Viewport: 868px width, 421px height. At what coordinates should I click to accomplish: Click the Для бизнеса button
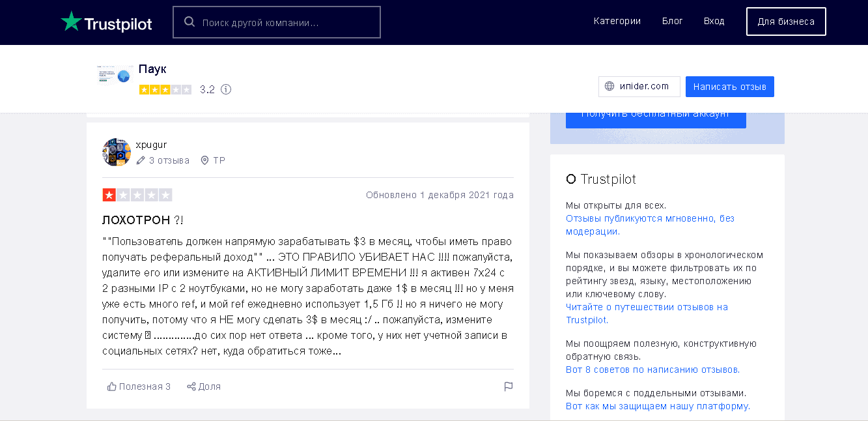click(785, 22)
